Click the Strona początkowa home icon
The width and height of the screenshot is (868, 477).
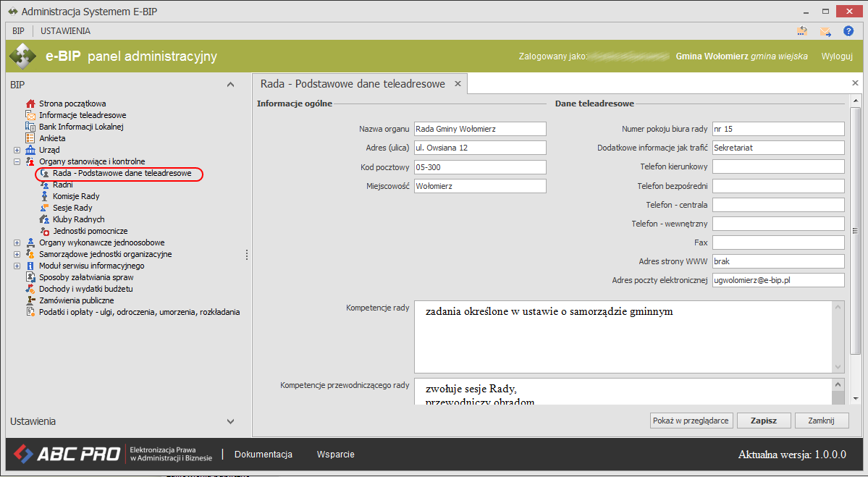click(30, 104)
